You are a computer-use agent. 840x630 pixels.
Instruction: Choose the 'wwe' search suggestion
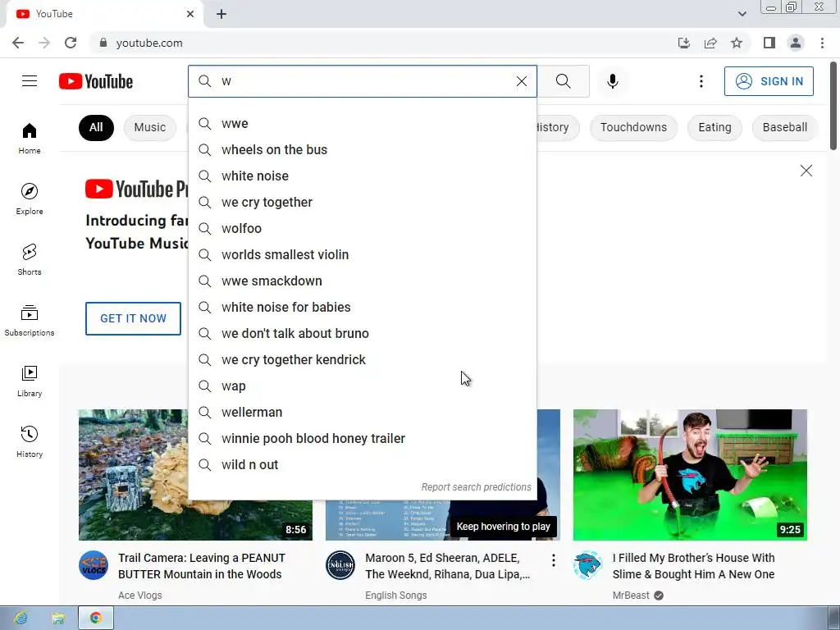pos(362,123)
